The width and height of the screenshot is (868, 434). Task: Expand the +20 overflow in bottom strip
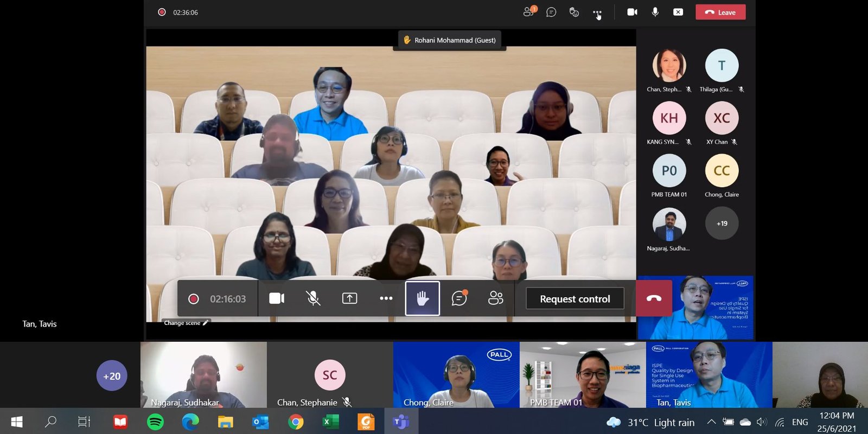[112, 376]
